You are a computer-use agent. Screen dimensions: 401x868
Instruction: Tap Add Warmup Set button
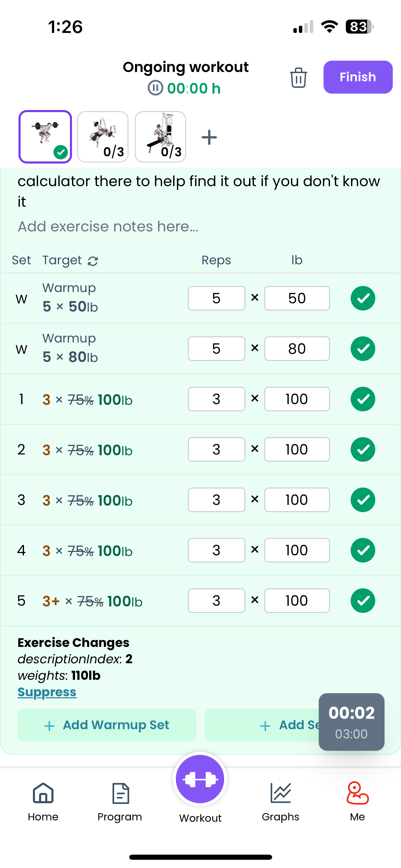[107, 725]
